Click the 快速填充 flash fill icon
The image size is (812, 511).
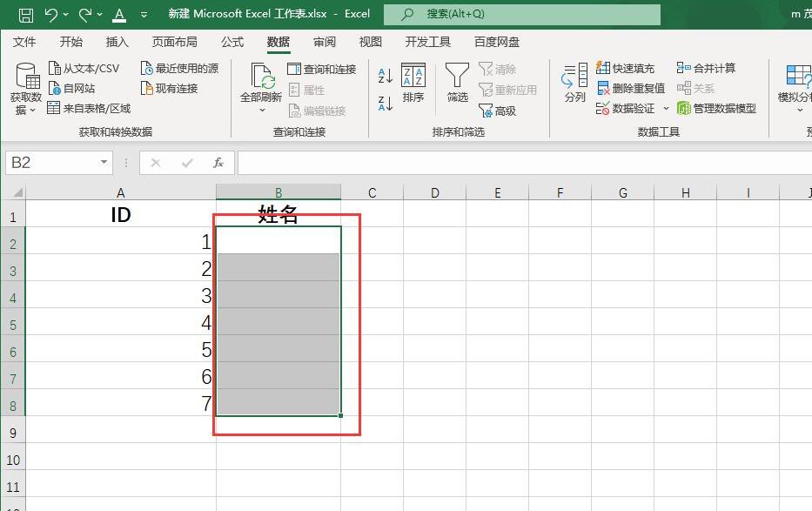[x=605, y=67]
